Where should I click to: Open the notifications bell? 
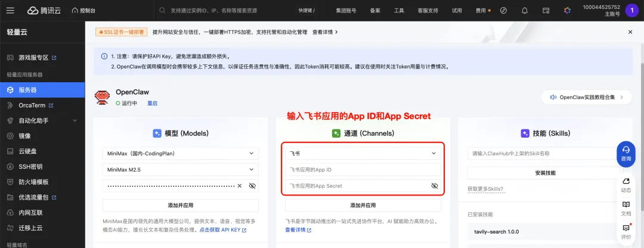pos(525,11)
